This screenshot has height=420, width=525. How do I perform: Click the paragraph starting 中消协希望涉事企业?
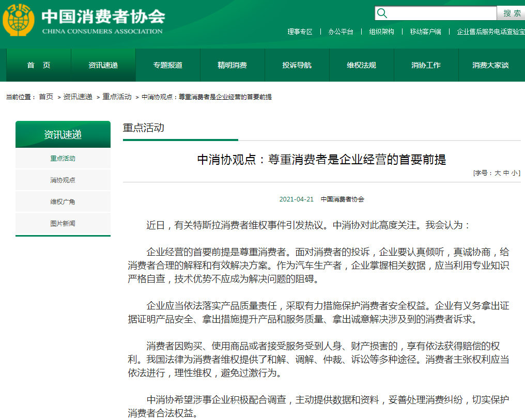point(318,406)
